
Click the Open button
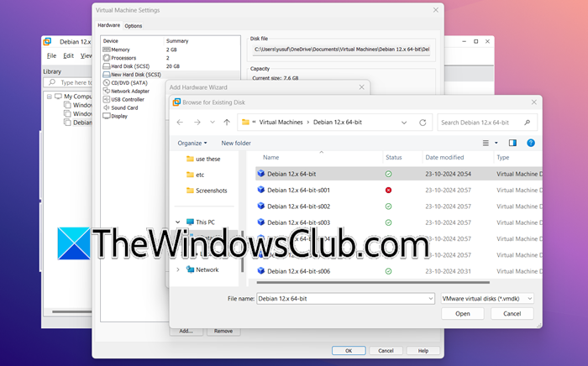[462, 314]
